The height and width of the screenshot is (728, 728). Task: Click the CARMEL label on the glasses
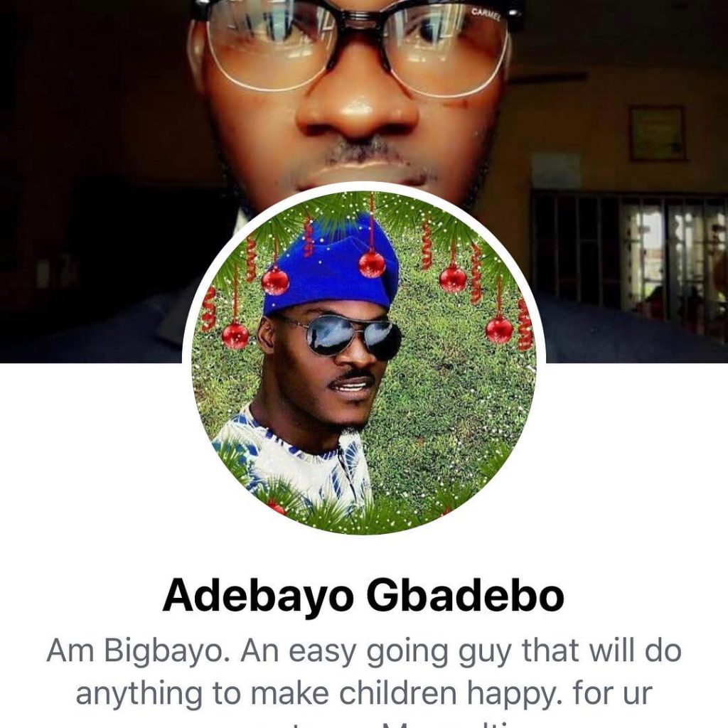point(486,15)
